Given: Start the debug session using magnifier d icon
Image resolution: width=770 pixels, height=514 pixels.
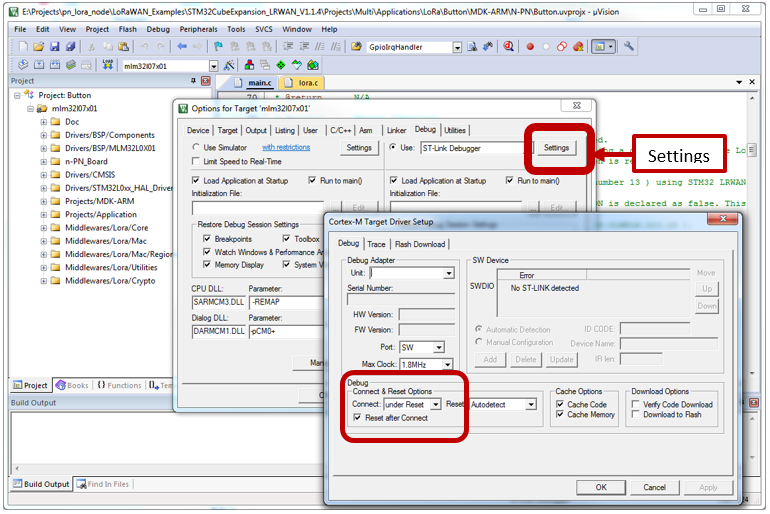Looking at the screenshot, I should pos(509,47).
